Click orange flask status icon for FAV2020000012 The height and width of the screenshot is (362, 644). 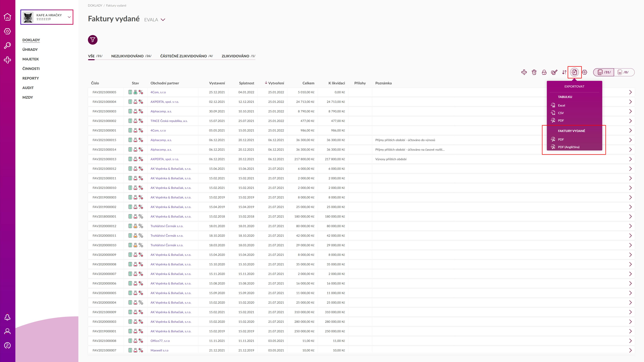[x=135, y=226]
